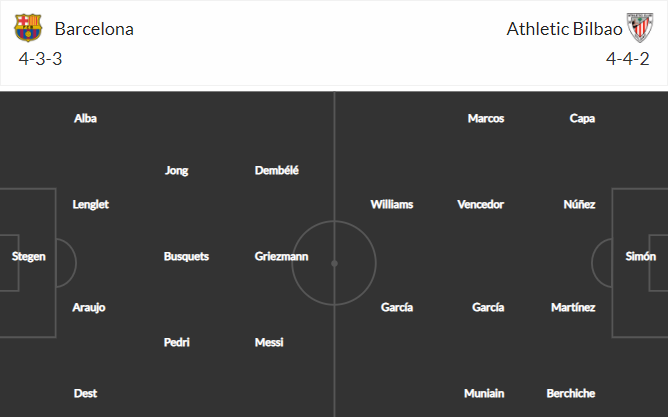
Task: Click the Barcelona club crest icon
Action: click(x=28, y=28)
